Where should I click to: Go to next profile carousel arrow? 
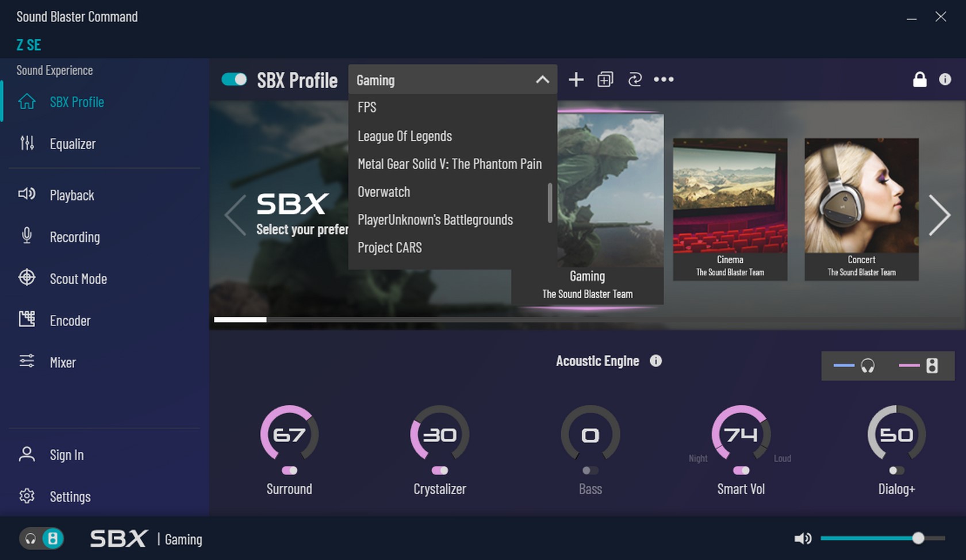pos(940,215)
